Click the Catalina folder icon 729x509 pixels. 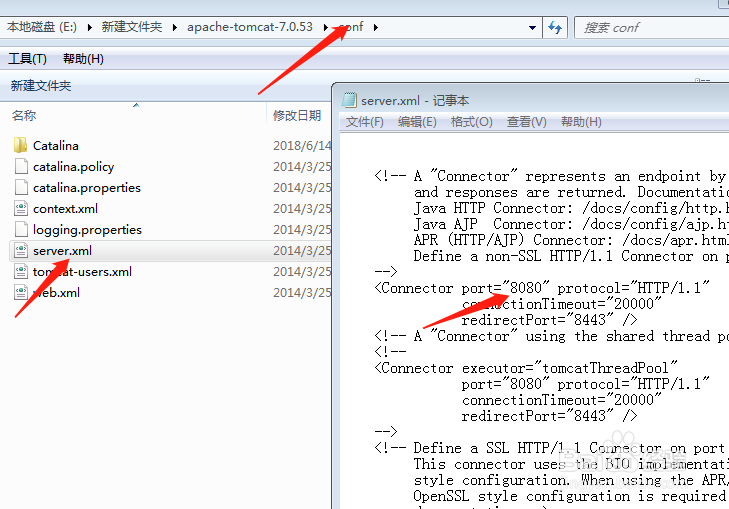(x=20, y=145)
